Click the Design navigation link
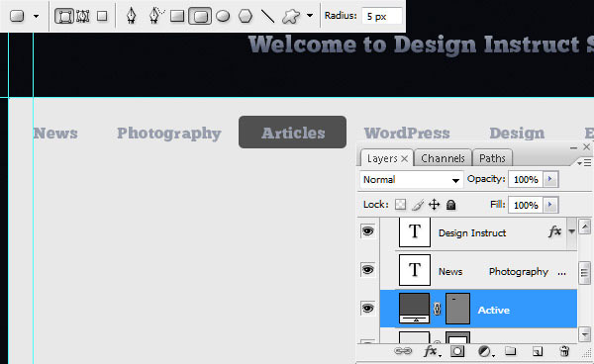 [517, 134]
